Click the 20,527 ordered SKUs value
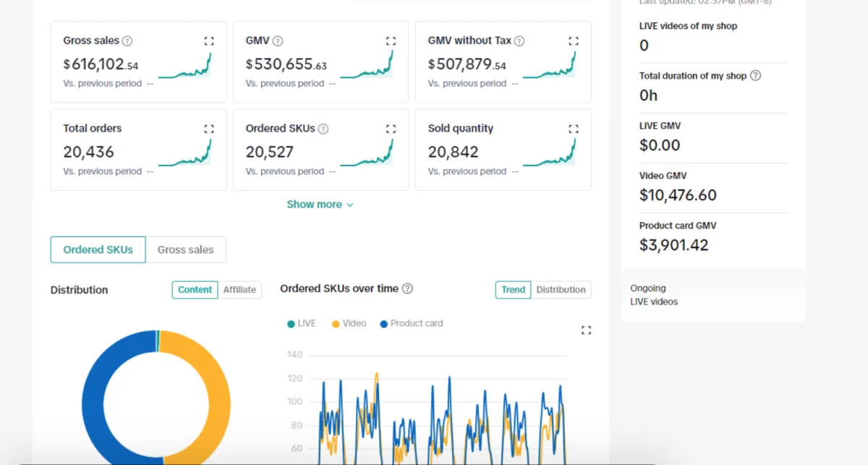This screenshot has height=465, width=868. pyautogui.click(x=271, y=152)
